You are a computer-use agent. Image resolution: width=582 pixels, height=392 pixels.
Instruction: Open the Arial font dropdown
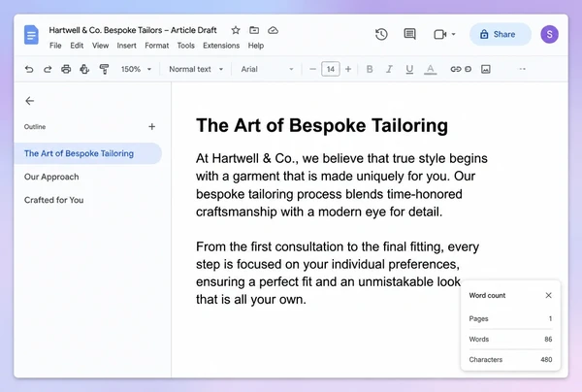[268, 69]
